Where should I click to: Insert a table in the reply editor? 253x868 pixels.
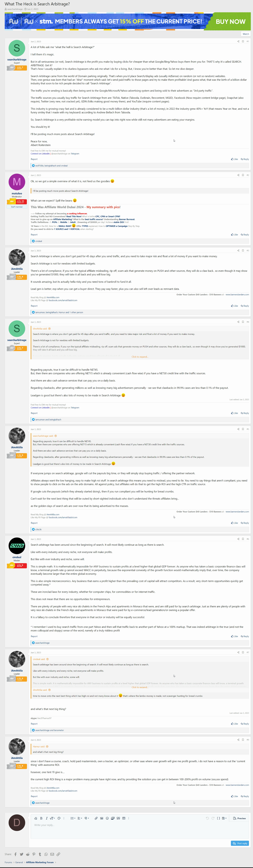click(x=124, y=818)
